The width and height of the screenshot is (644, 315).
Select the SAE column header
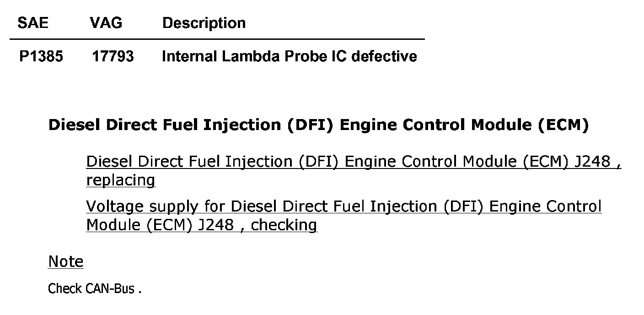click(x=33, y=23)
